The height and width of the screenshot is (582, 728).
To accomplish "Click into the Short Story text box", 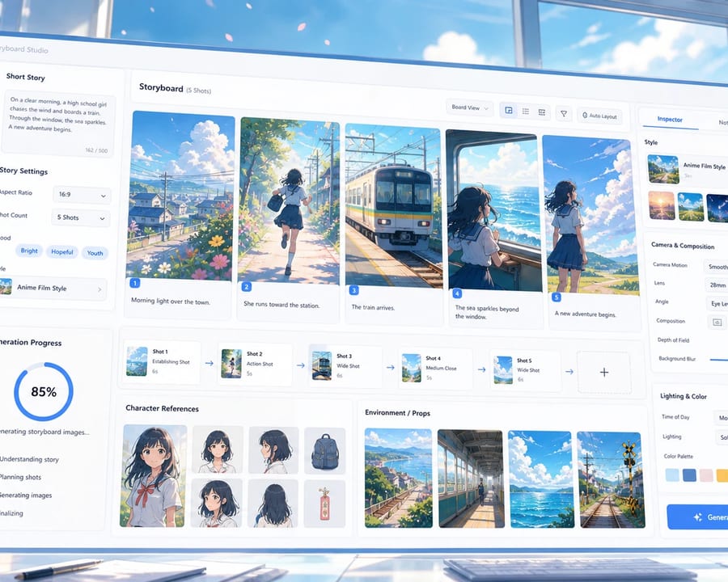I will (57, 123).
